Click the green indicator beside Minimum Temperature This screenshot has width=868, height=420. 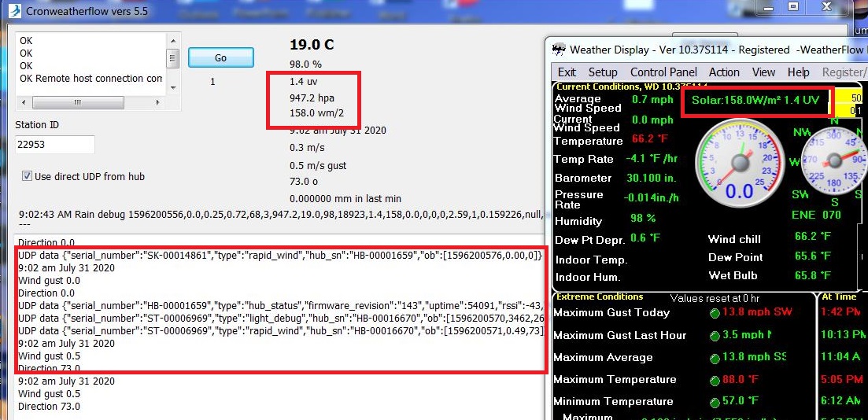tap(715, 401)
